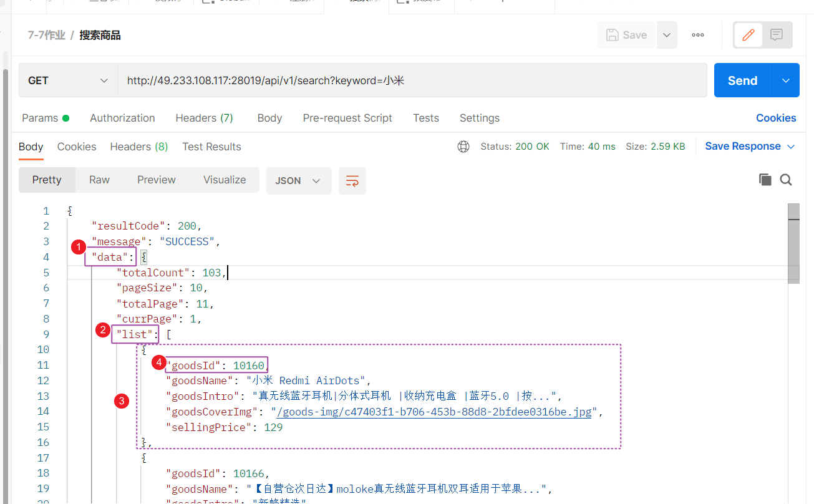
Task: Open the request Body tab
Action: pyautogui.click(x=269, y=118)
